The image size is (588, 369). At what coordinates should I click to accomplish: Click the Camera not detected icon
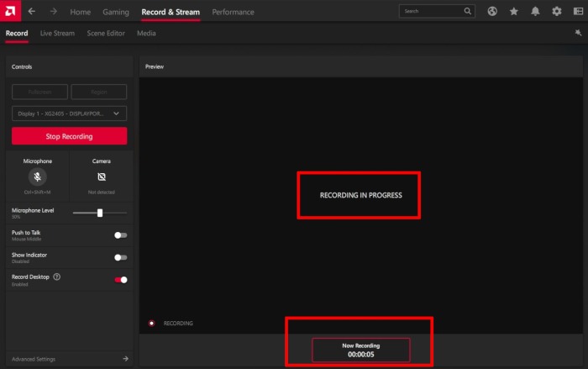pos(102,177)
